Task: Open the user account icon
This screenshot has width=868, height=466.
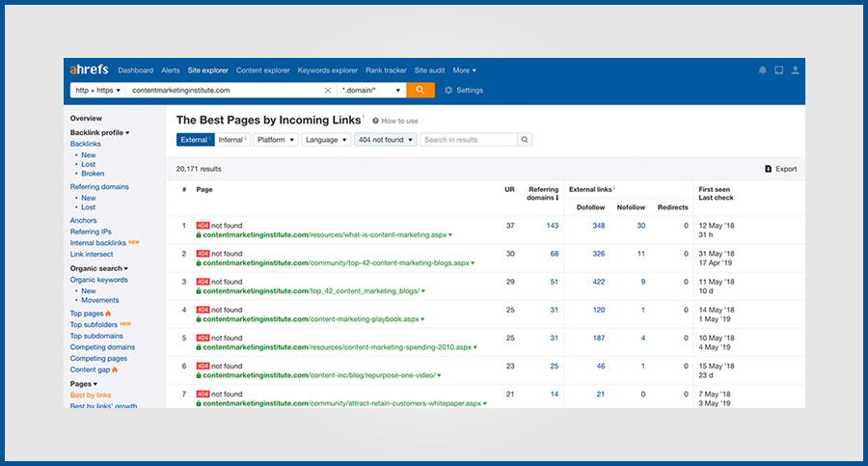Action: 795,70
